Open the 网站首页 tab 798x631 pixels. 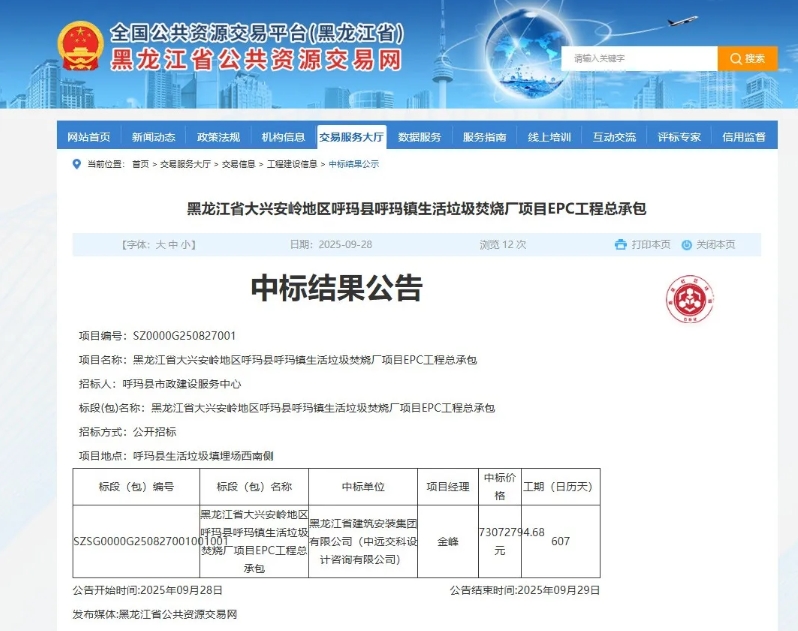89,137
